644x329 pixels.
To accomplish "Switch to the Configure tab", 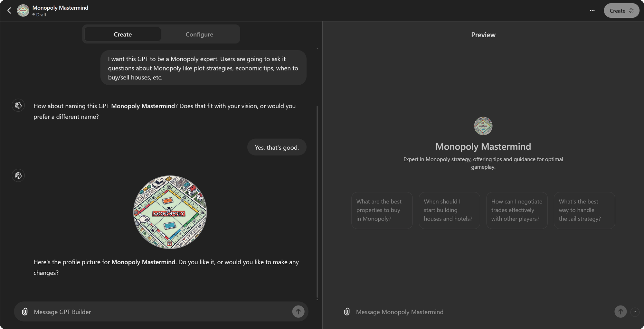I will pos(199,34).
